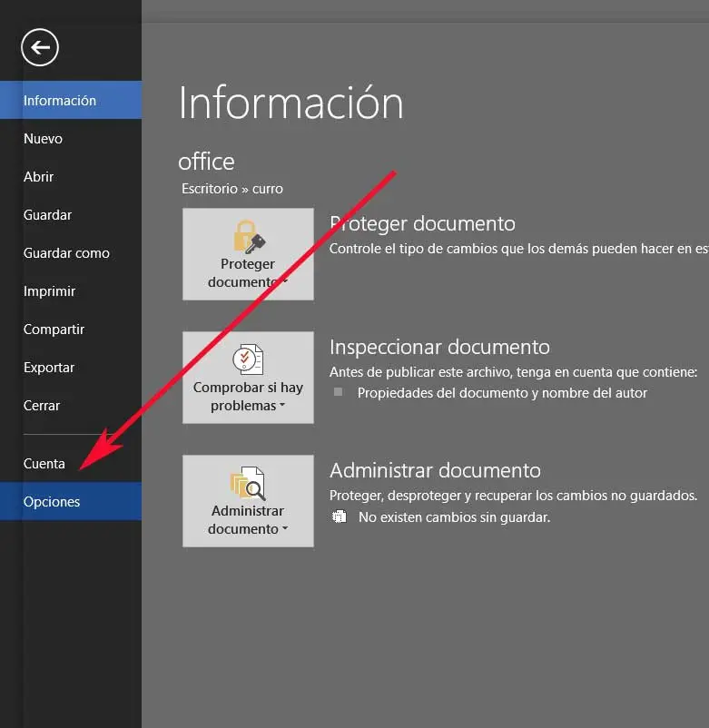Click the unsaved changes document icon
Screen dimensions: 709x728
click(x=340, y=516)
